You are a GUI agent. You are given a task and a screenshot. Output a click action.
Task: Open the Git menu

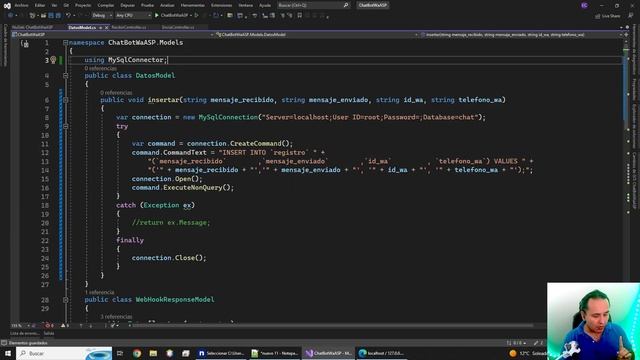pos(66,5)
